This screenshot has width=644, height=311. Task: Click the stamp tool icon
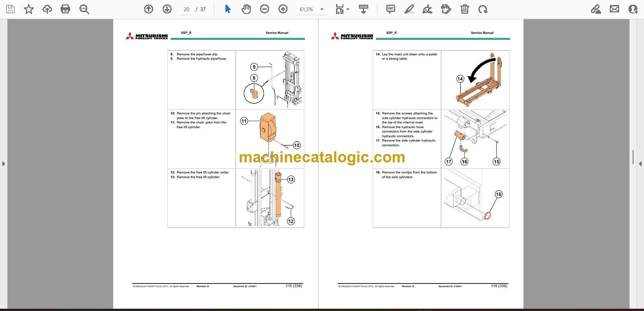[446, 9]
